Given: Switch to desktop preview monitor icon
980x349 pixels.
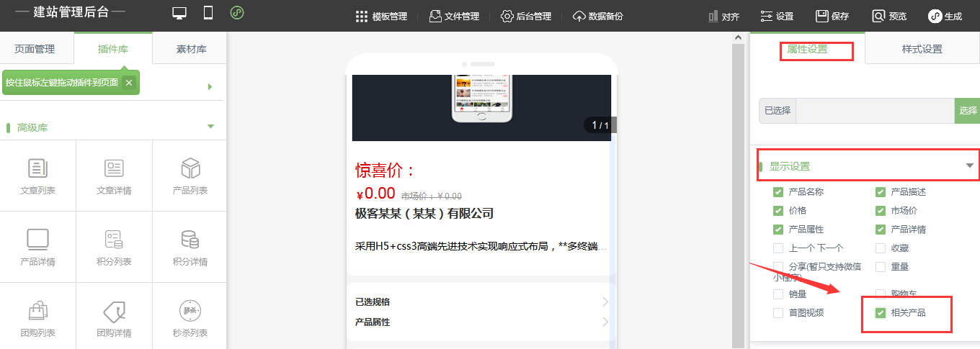Looking at the screenshot, I should click(x=179, y=14).
